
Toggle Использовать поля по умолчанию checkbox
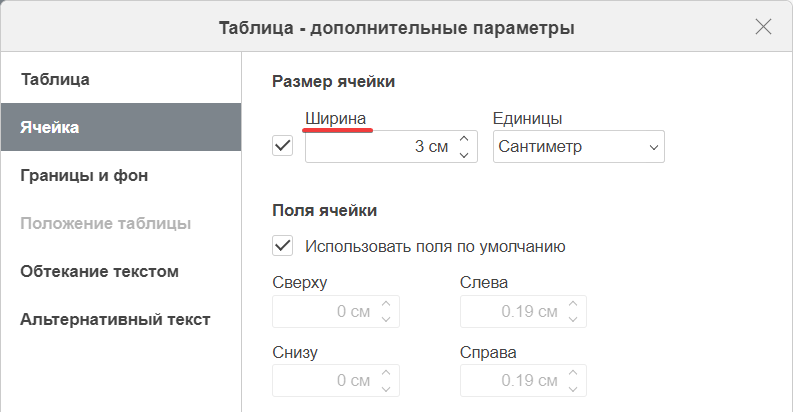pos(283,246)
